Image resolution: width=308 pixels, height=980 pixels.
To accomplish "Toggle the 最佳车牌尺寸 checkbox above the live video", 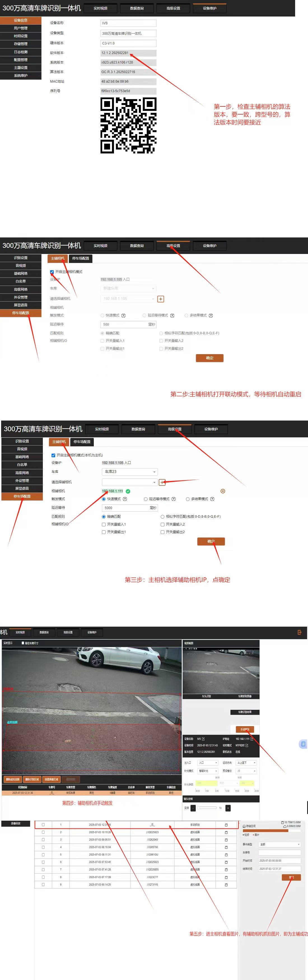I will click(x=23, y=643).
